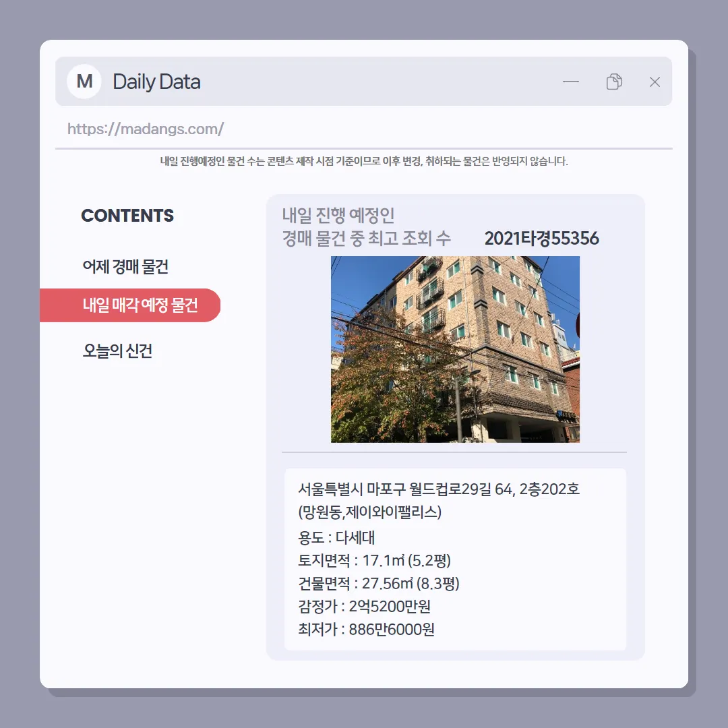Open the building photo thumbnail
The height and width of the screenshot is (728, 728).
[x=455, y=349]
